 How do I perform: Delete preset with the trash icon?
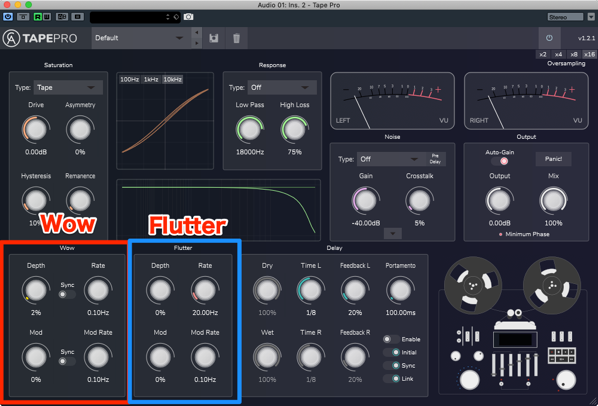pos(236,38)
